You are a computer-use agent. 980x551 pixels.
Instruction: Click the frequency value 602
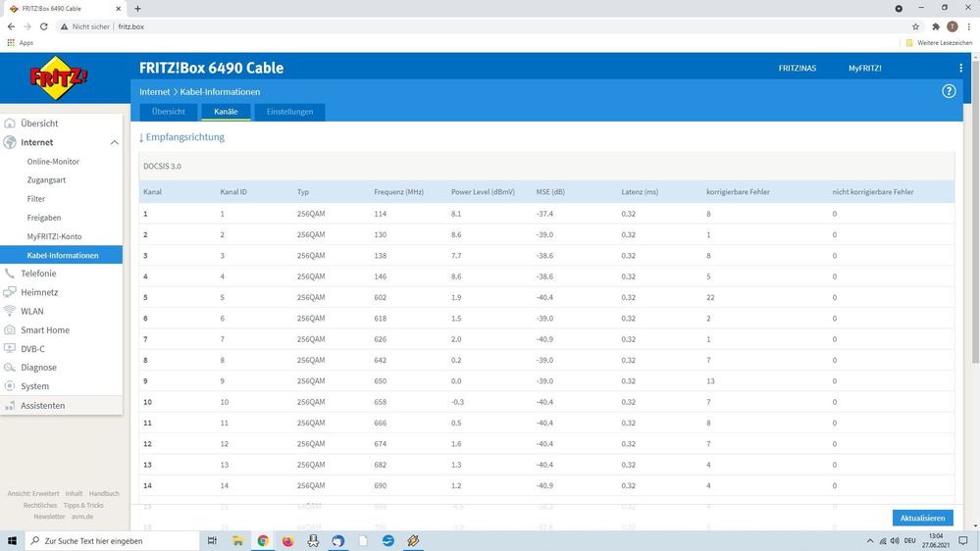(380, 297)
